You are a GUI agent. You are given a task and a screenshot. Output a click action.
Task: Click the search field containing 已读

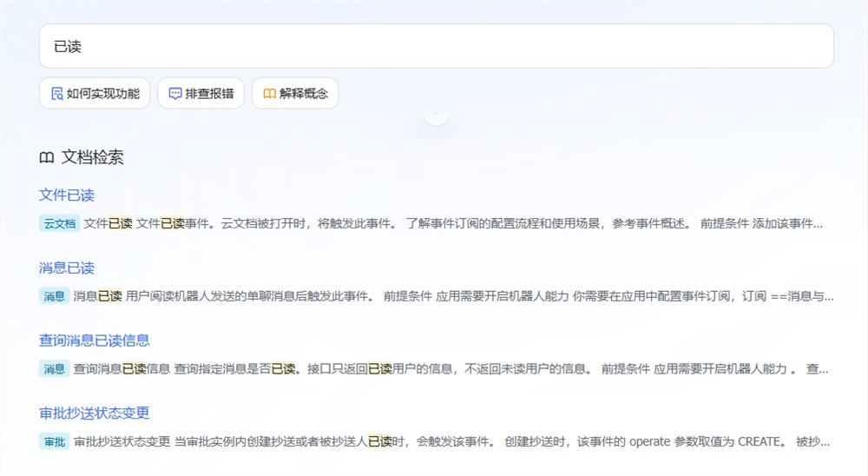(x=437, y=46)
